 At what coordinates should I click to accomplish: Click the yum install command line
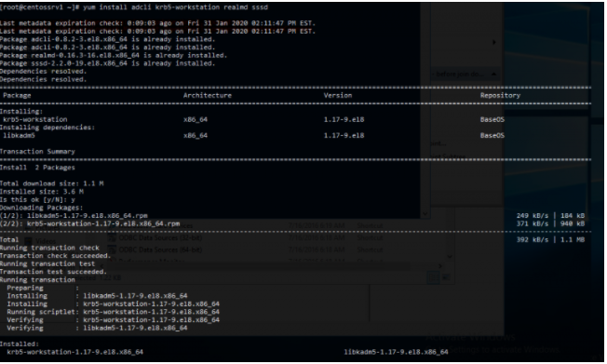pos(134,7)
